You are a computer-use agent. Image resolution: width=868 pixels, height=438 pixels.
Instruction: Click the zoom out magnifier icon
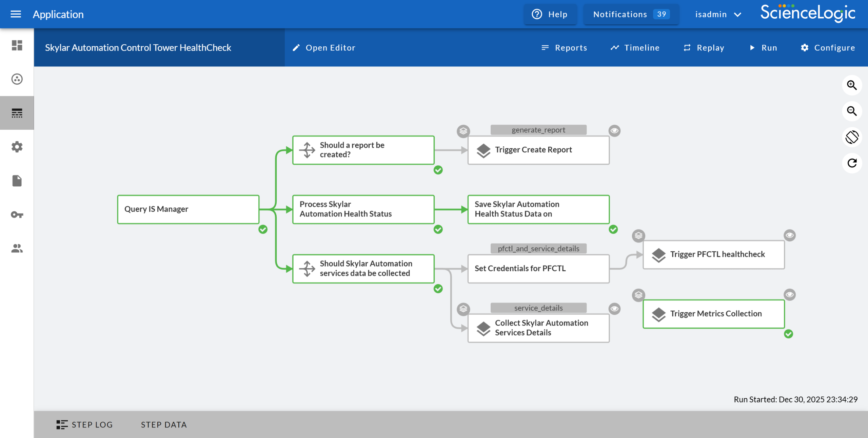(852, 111)
